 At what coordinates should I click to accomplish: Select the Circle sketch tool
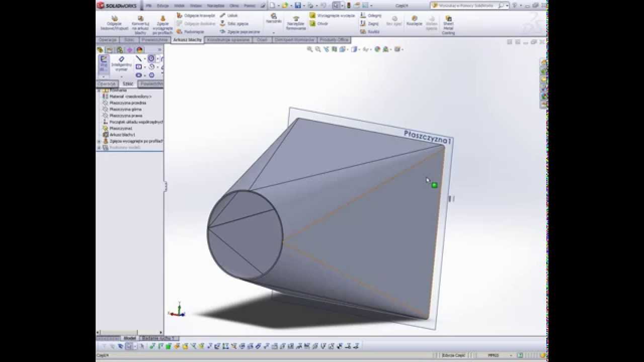coord(151,59)
